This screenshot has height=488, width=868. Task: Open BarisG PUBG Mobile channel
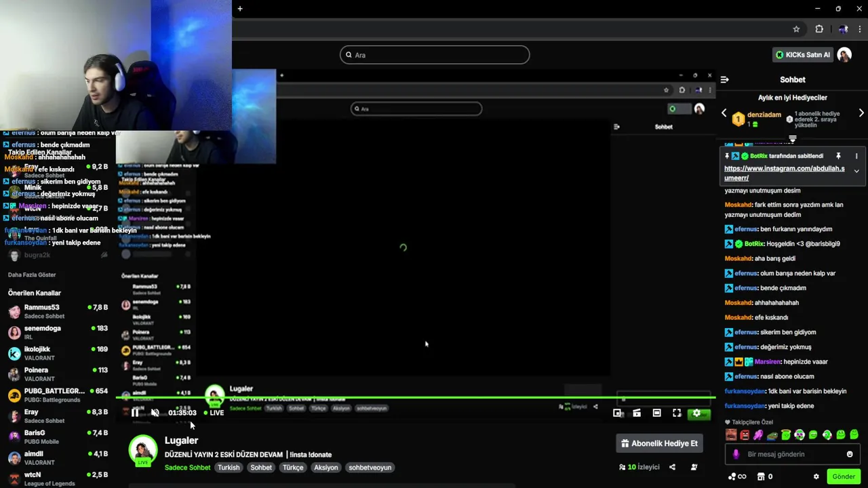[x=58, y=437]
